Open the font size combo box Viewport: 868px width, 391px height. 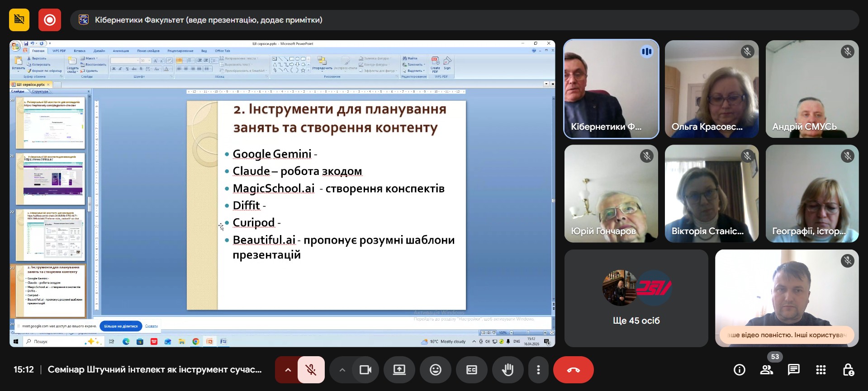145,61
